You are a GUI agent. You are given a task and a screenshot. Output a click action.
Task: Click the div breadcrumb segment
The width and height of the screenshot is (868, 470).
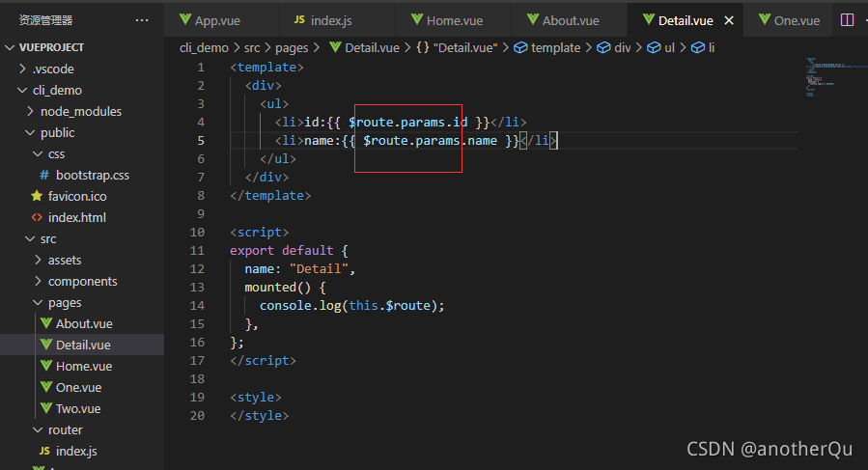coord(614,48)
